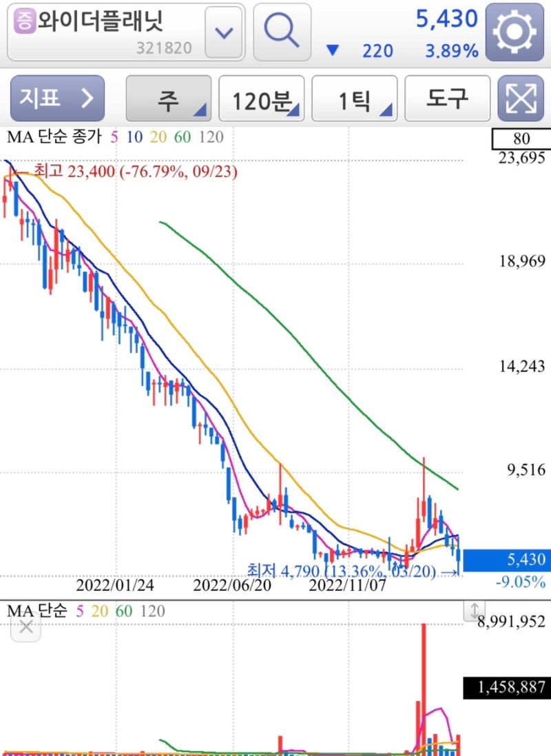Open the 지표 indicators menu

(x=57, y=99)
